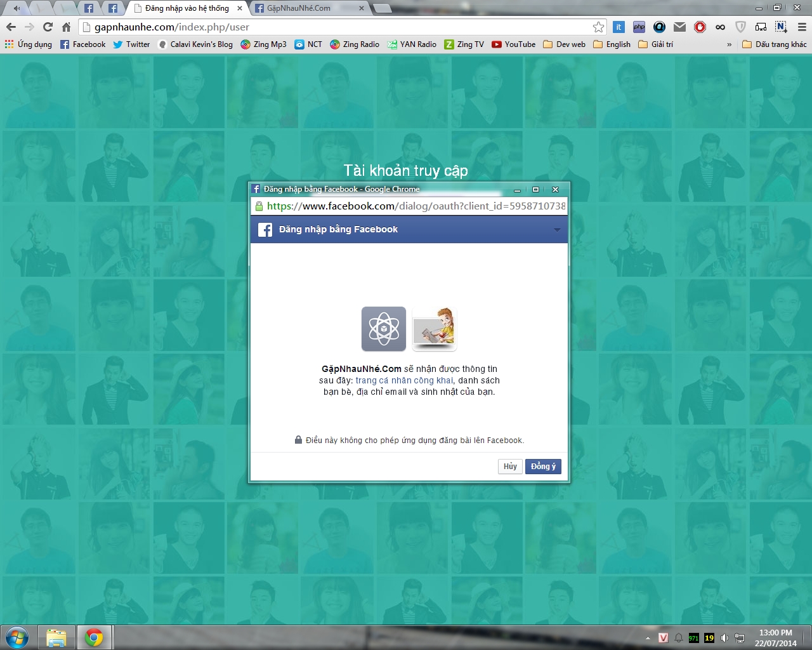Open the Dấu trang khác bookmarks folder
The image size is (812, 650).
[774, 44]
